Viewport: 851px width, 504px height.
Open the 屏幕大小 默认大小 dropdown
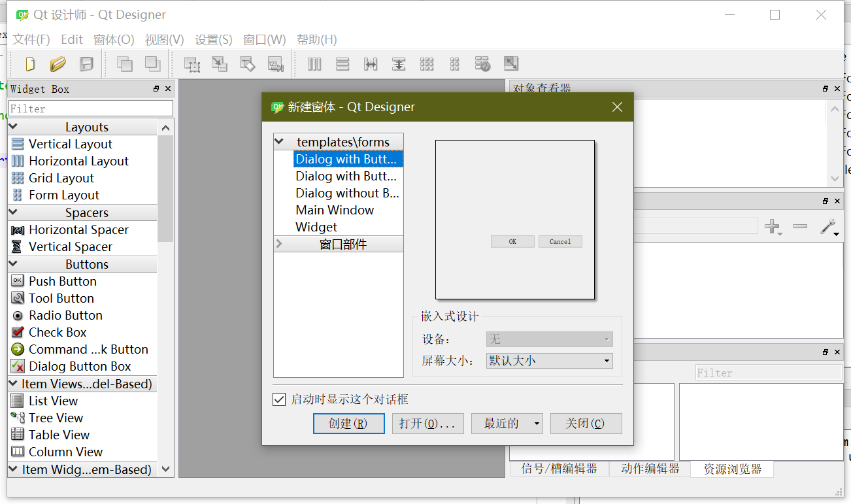(x=549, y=360)
